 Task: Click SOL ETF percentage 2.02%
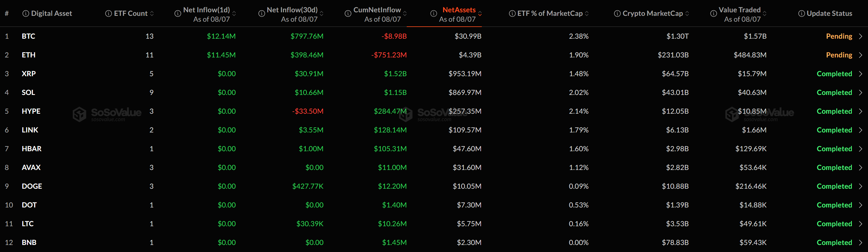tap(579, 93)
